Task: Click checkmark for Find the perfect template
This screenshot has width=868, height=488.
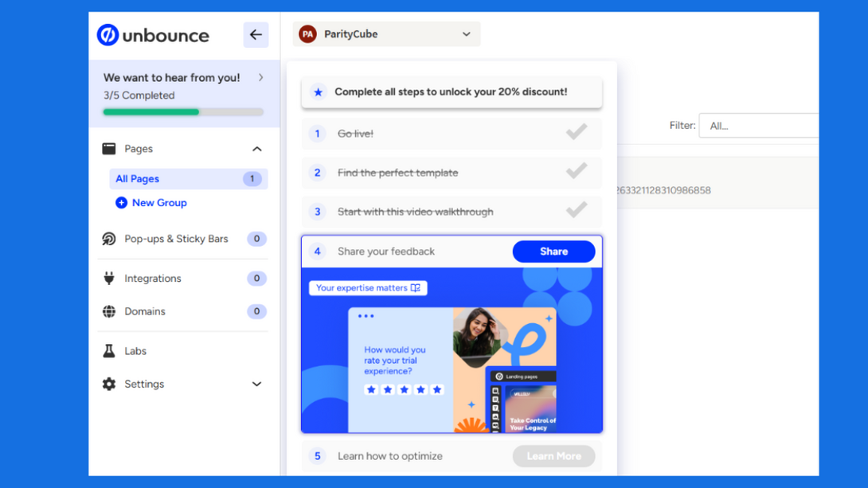Action: tap(577, 171)
